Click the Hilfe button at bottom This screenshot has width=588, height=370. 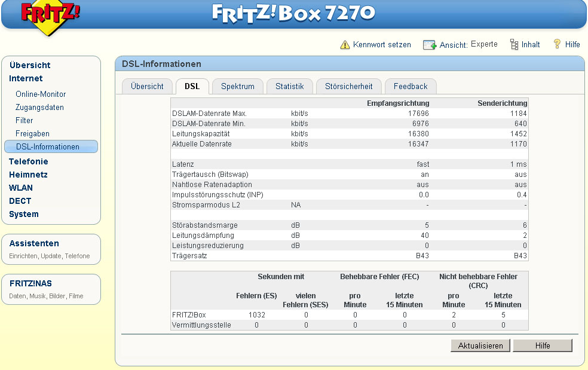(x=543, y=345)
